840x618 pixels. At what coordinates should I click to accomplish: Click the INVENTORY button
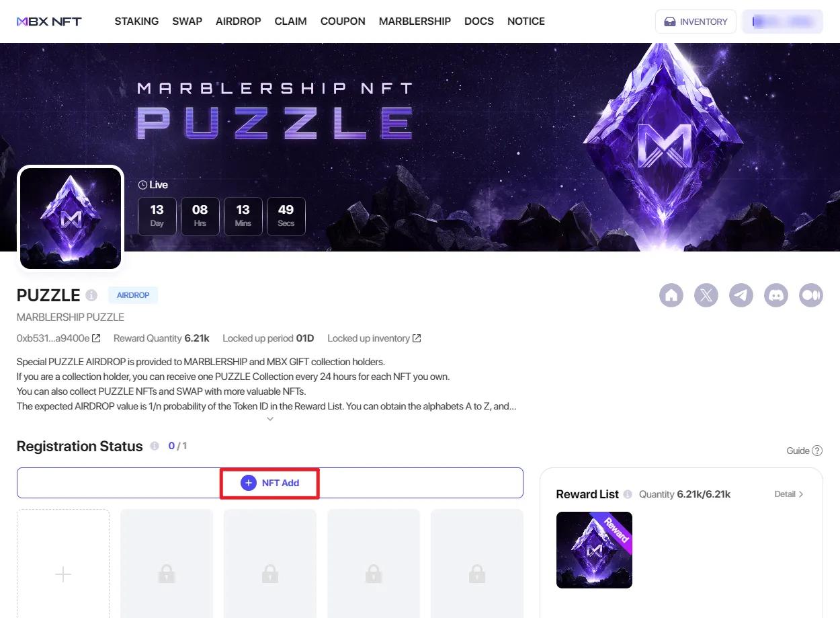coord(696,22)
